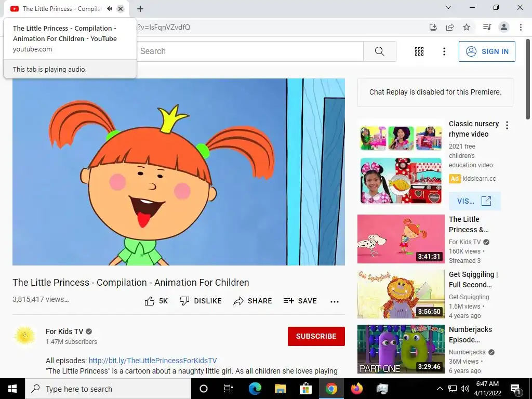
Task: Click the For Kids TV sun avatar
Action: tap(25, 336)
